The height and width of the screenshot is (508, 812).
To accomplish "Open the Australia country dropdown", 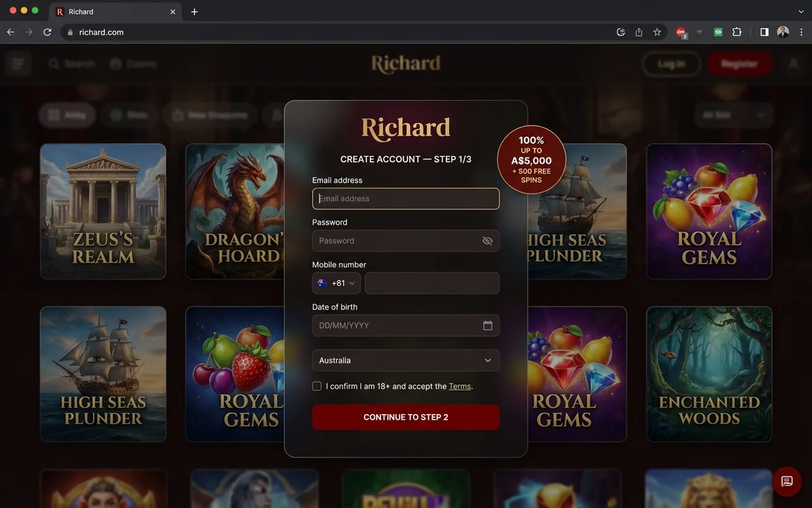I will [406, 360].
